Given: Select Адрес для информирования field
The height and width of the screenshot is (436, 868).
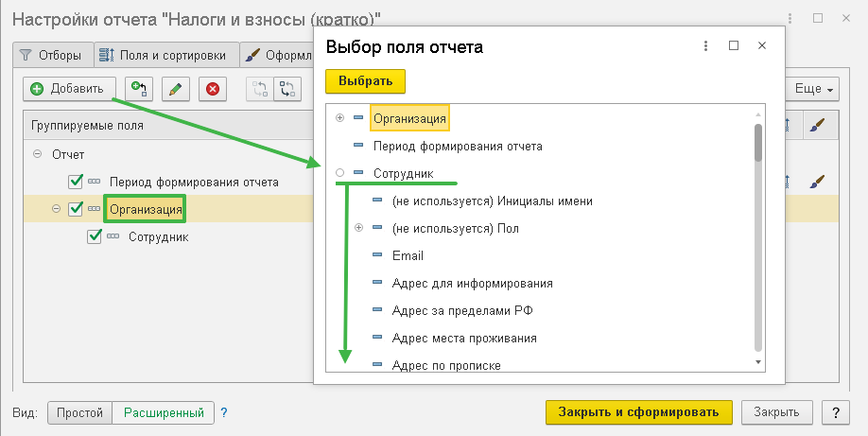Looking at the screenshot, I should tap(472, 284).
